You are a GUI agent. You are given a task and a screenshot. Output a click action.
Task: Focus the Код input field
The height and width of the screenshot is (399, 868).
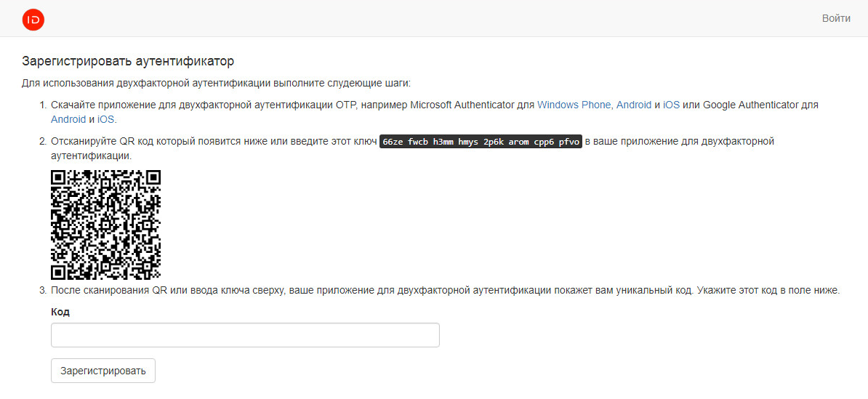point(245,335)
